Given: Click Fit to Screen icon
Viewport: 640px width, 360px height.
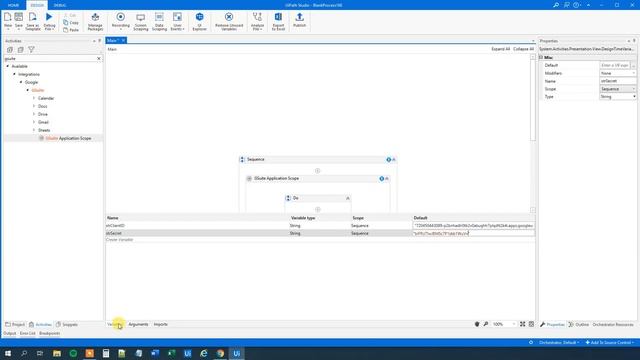Looking at the screenshot, I should [x=522, y=324].
